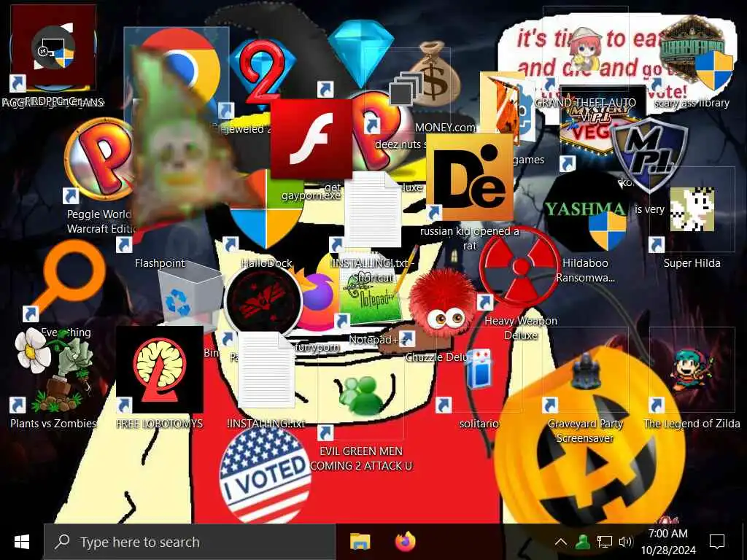The height and width of the screenshot is (560, 747).
Task: Open the notification action center
Action: pos(717,542)
